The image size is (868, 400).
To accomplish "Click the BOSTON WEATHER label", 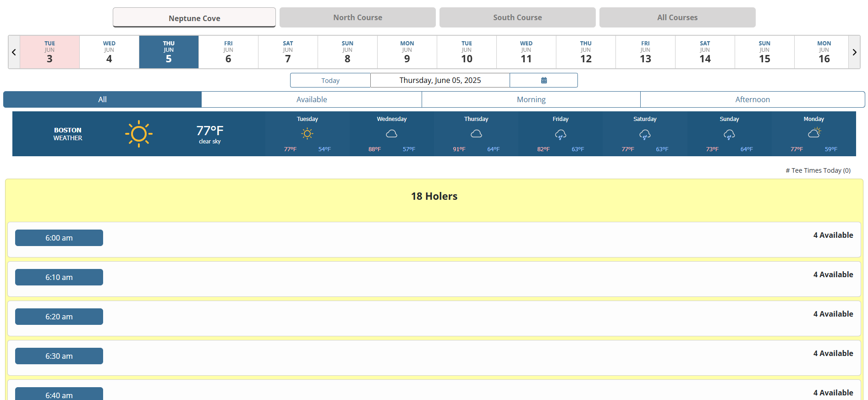I will click(68, 134).
